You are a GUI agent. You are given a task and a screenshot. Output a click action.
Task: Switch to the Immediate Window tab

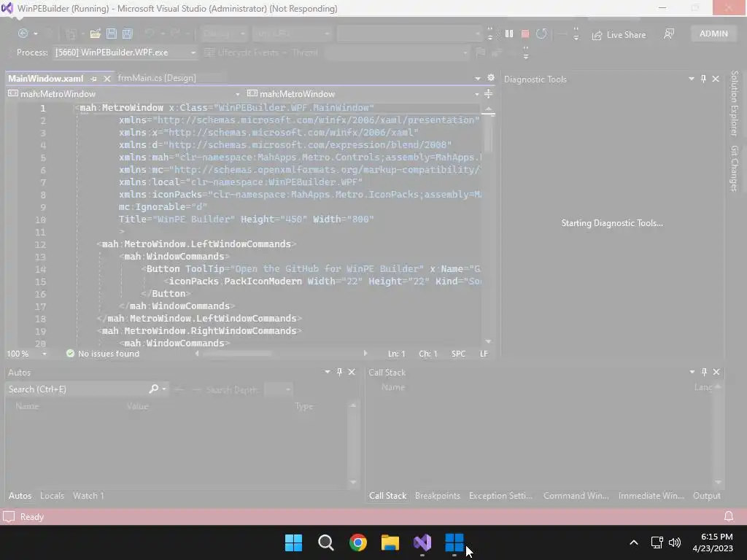(651, 496)
